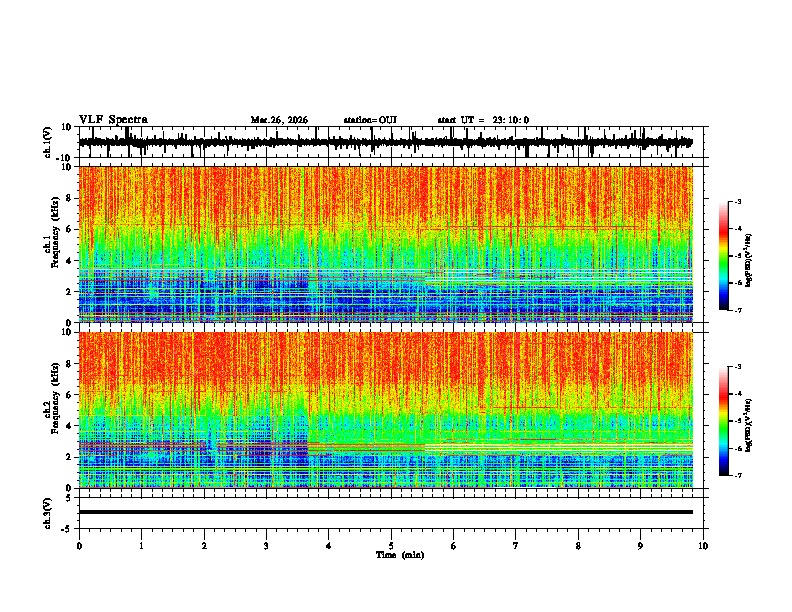Click the "4" kHz tick of ch.2 spectrogram

tap(70, 426)
